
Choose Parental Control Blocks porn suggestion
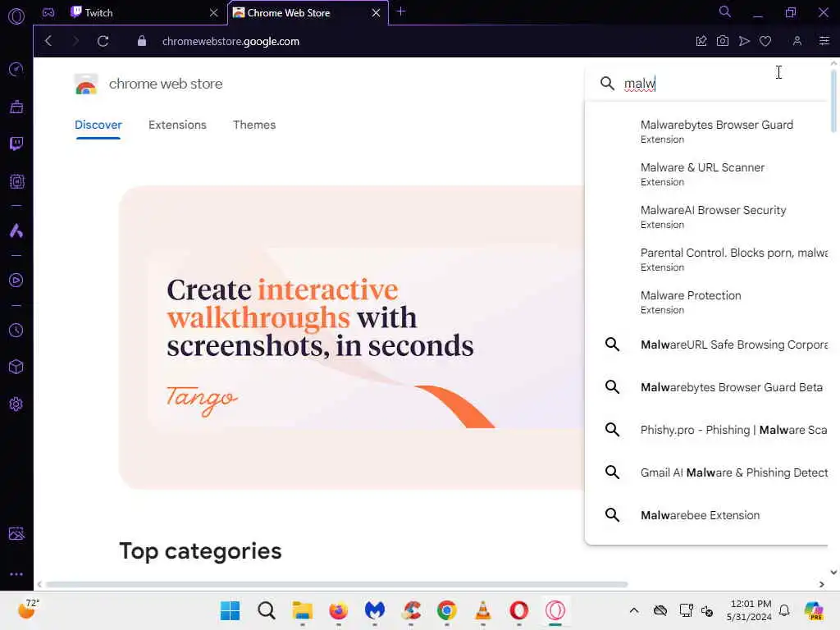(x=707, y=259)
